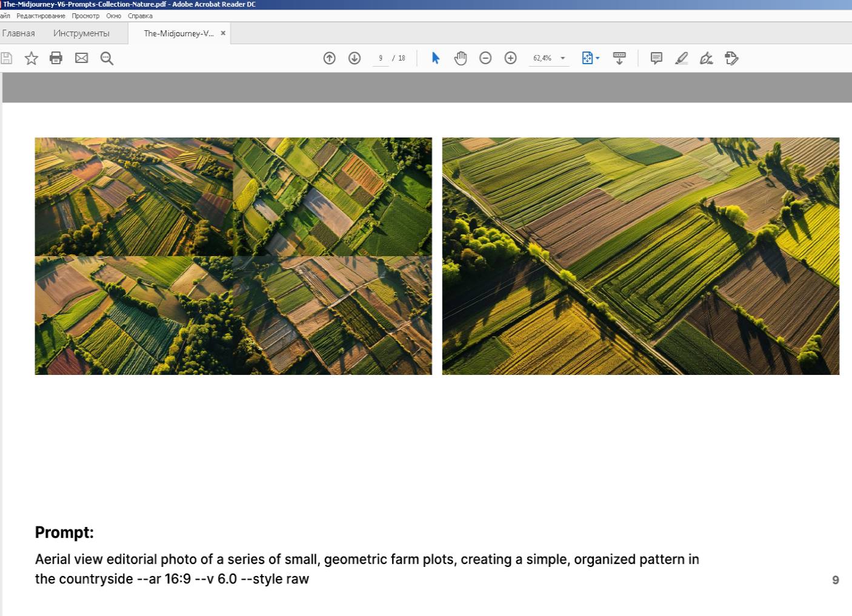Open the Окно menu

pyautogui.click(x=114, y=16)
